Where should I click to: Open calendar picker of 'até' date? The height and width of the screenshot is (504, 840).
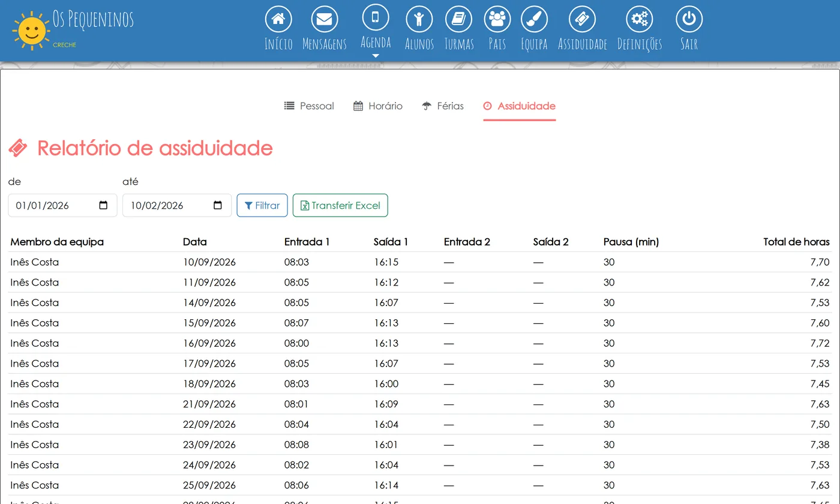point(218,205)
